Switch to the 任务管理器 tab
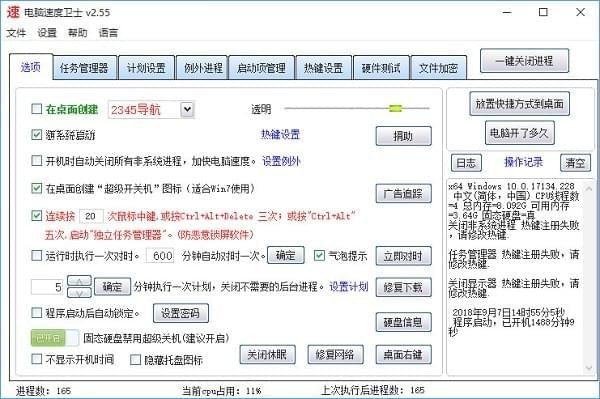The height and width of the screenshot is (399, 600). [x=84, y=68]
